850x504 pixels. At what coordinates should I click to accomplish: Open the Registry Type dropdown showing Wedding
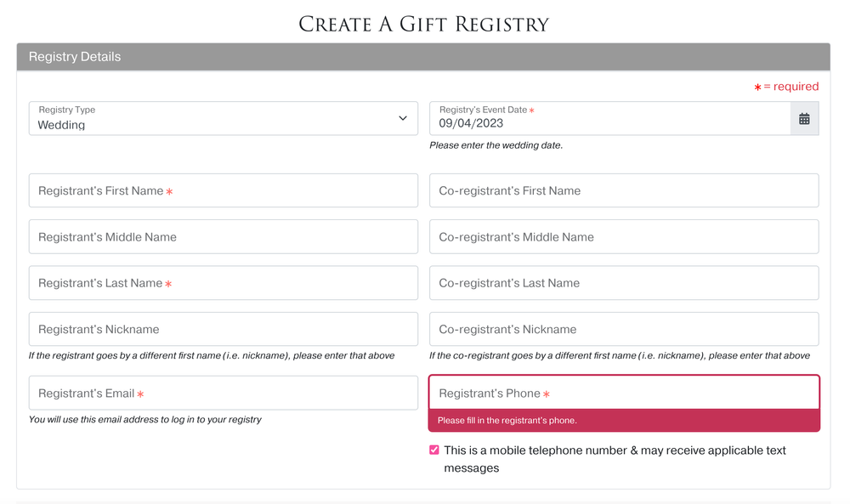pos(223,118)
